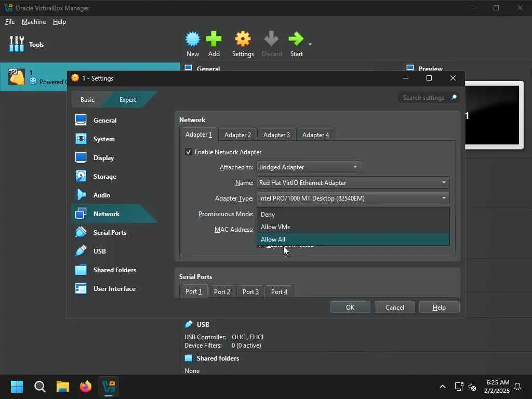Viewport: 532px width, 399px height.
Task: Click the Add machine green plus icon
Action: pos(214,39)
